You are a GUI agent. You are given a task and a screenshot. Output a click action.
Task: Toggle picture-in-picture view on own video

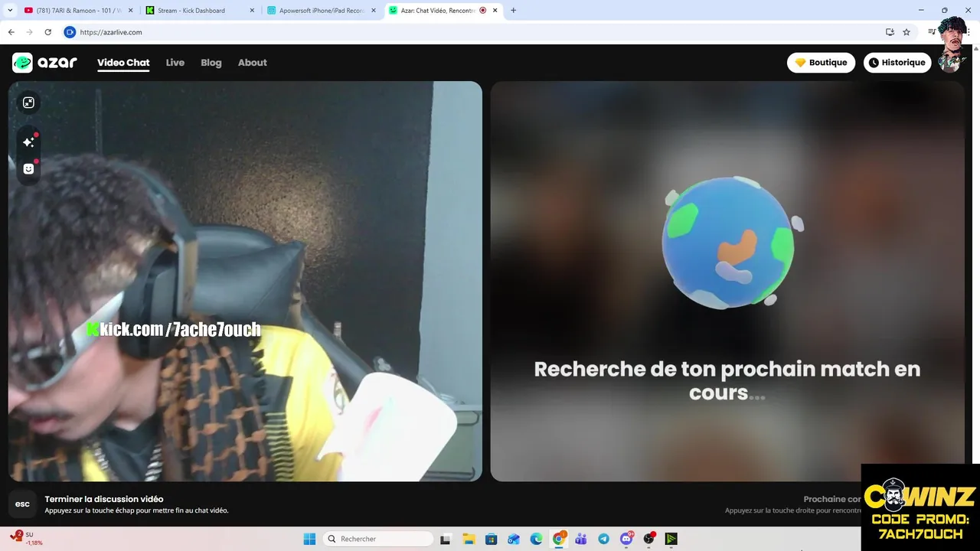[28, 103]
